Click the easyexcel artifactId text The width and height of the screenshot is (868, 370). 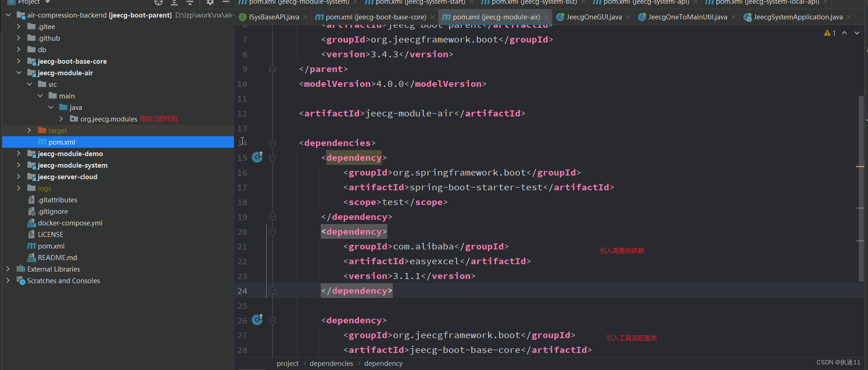coord(434,261)
